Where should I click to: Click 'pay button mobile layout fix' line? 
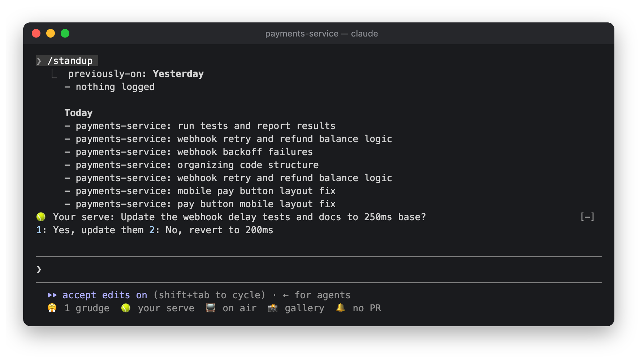(x=200, y=204)
